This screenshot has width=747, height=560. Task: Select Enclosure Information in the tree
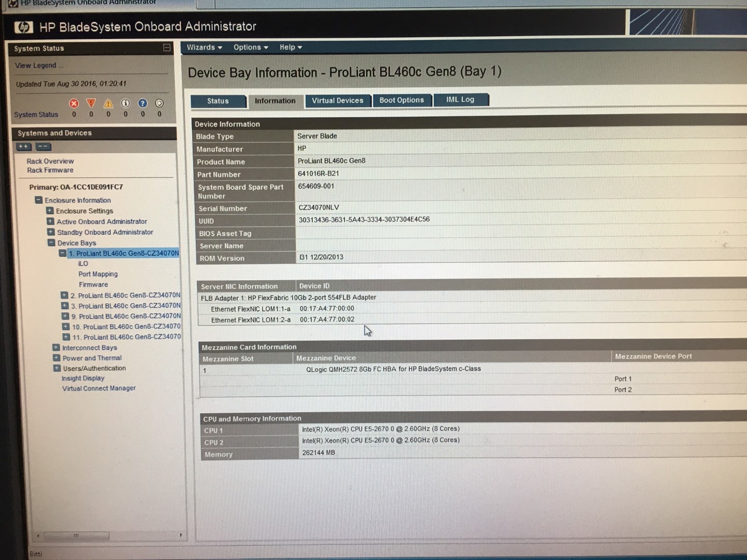pyautogui.click(x=78, y=200)
